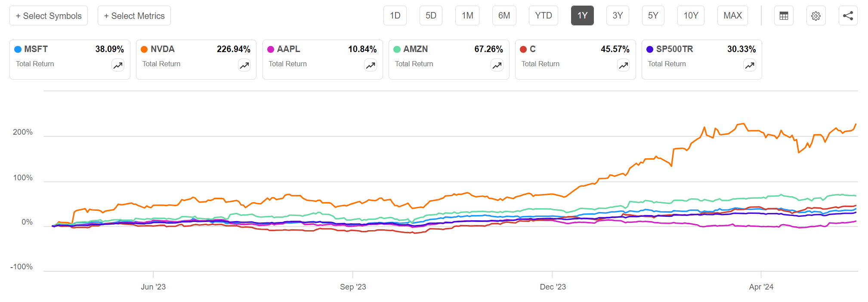Click the sparkline icon on the SP500TR card
This screenshot has height=302, width=868.
[749, 65]
